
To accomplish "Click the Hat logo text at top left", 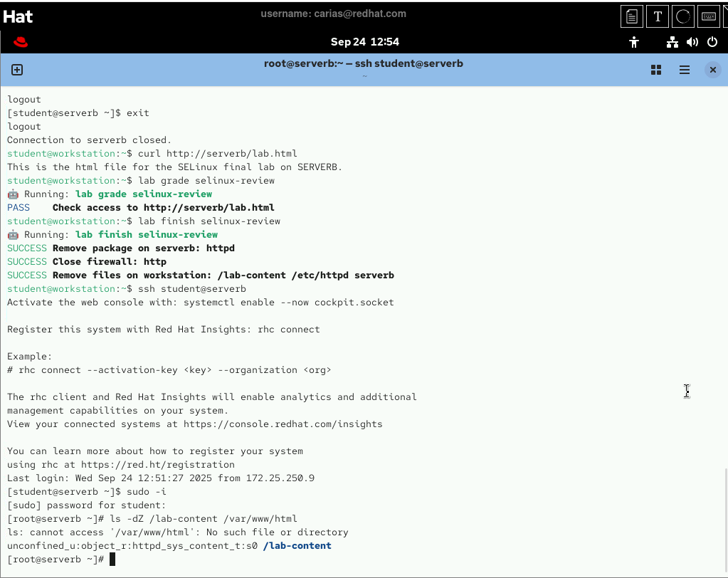I will [x=18, y=16].
